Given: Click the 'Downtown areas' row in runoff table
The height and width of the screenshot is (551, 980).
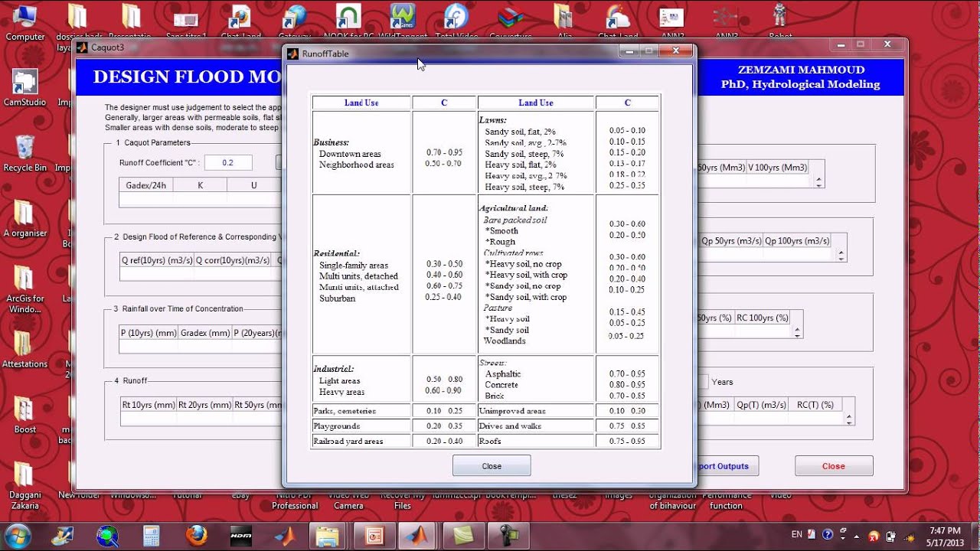Looking at the screenshot, I should 350,154.
